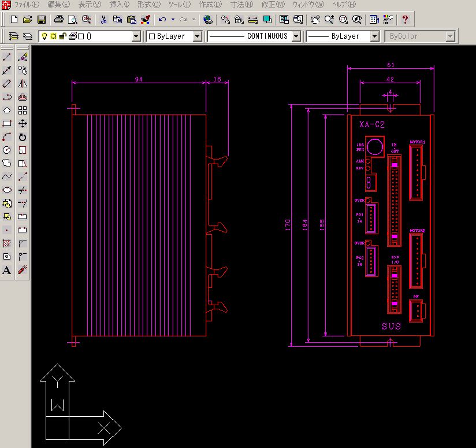The width and height of the screenshot is (476, 448).
Task: Click the XA-C2 text in drawing
Action: pos(371,124)
